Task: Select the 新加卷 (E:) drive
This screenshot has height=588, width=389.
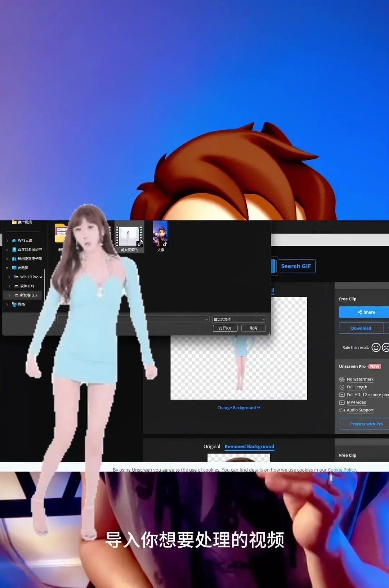Action: point(28,295)
